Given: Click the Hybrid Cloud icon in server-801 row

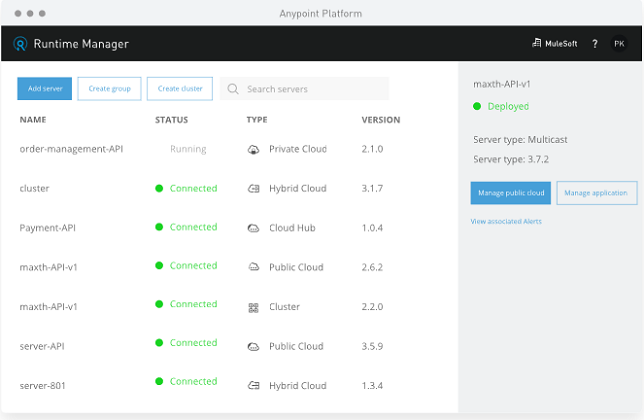Looking at the screenshot, I should [253, 386].
